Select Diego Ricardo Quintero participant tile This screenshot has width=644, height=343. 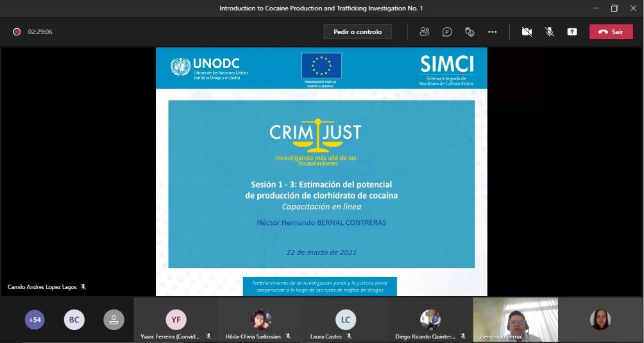(430, 321)
